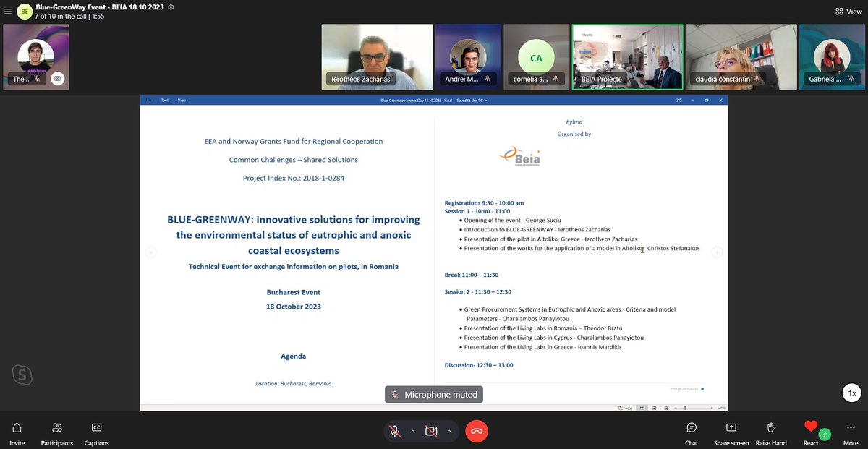Unmute the microphone
The width and height of the screenshot is (868, 449).
coord(394,430)
